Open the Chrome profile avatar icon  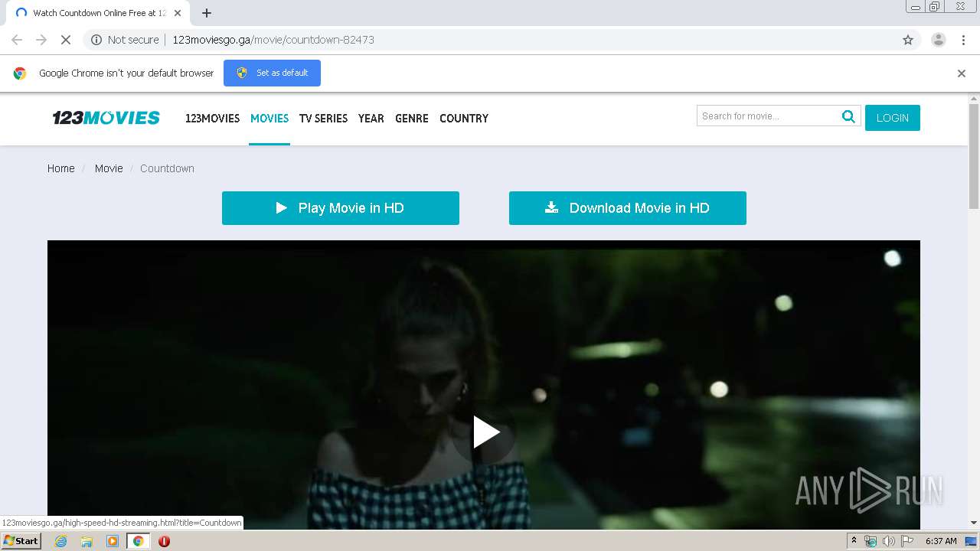point(938,40)
